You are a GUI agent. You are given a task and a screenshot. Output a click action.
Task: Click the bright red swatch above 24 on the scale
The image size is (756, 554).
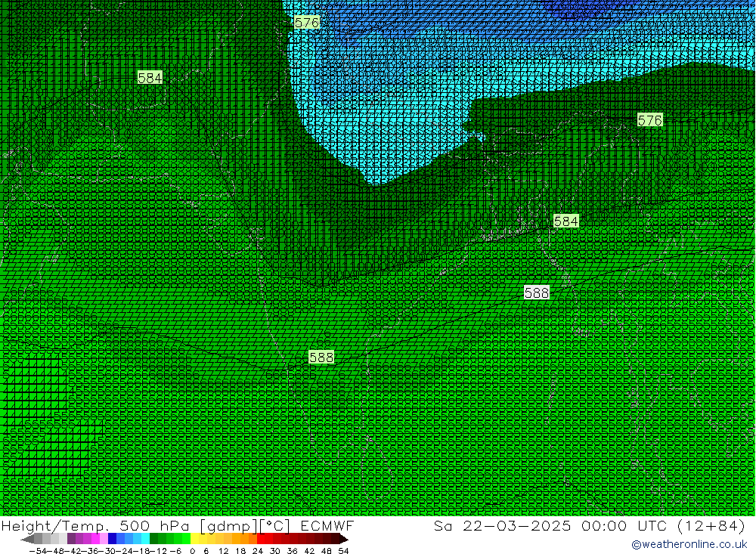[x=261, y=539]
